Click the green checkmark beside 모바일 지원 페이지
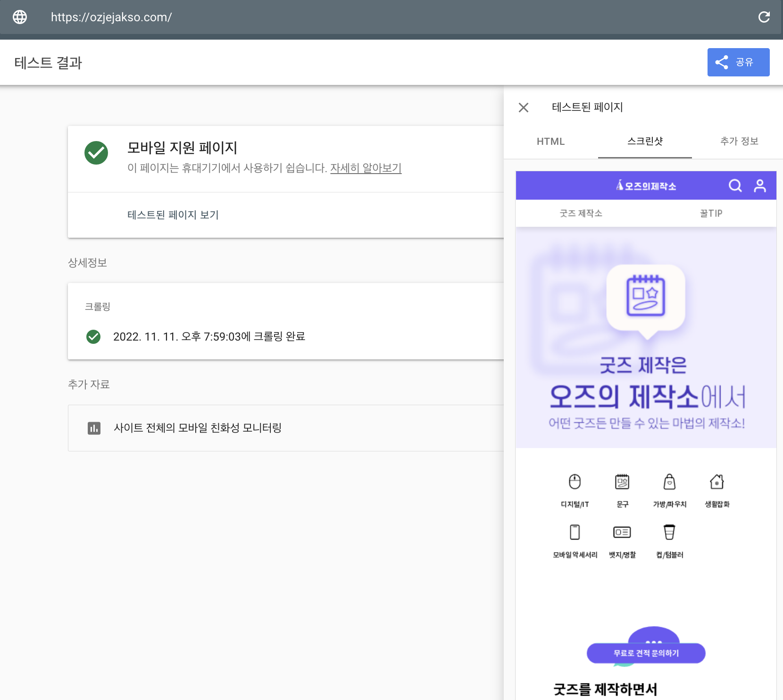The width and height of the screenshot is (783, 700). tap(96, 153)
